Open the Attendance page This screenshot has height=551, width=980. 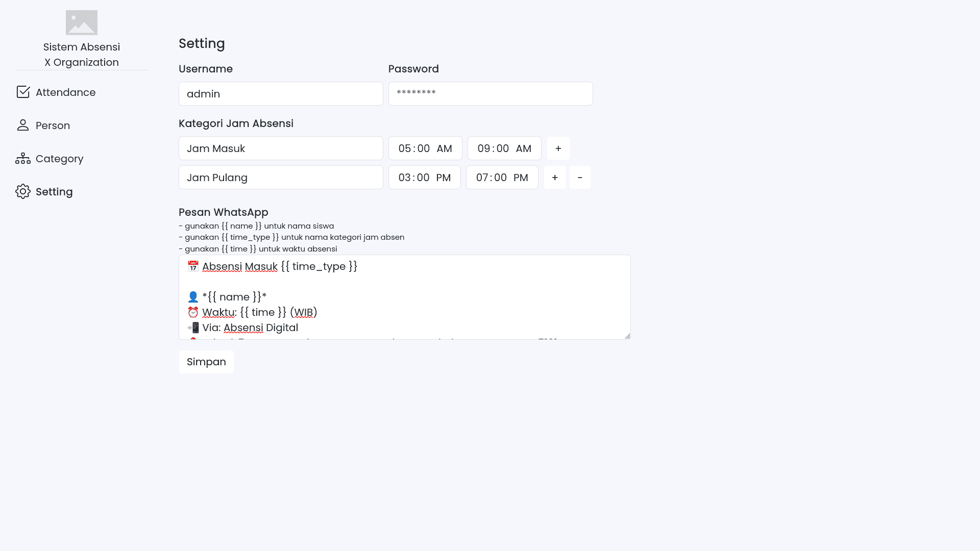click(x=65, y=92)
